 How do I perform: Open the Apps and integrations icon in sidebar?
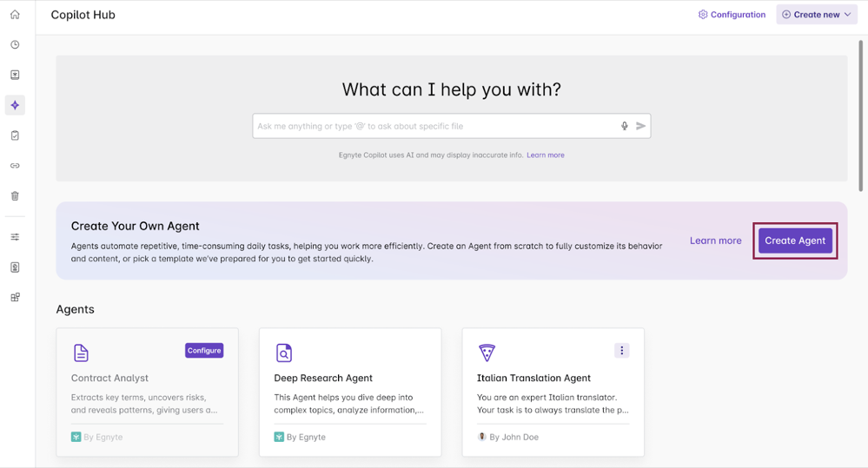15,297
